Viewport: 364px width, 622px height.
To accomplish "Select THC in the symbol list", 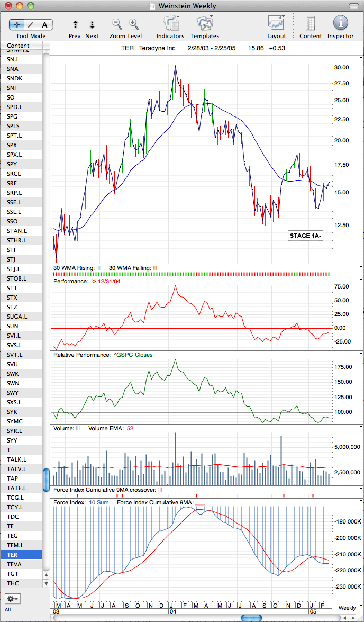I will (21, 583).
